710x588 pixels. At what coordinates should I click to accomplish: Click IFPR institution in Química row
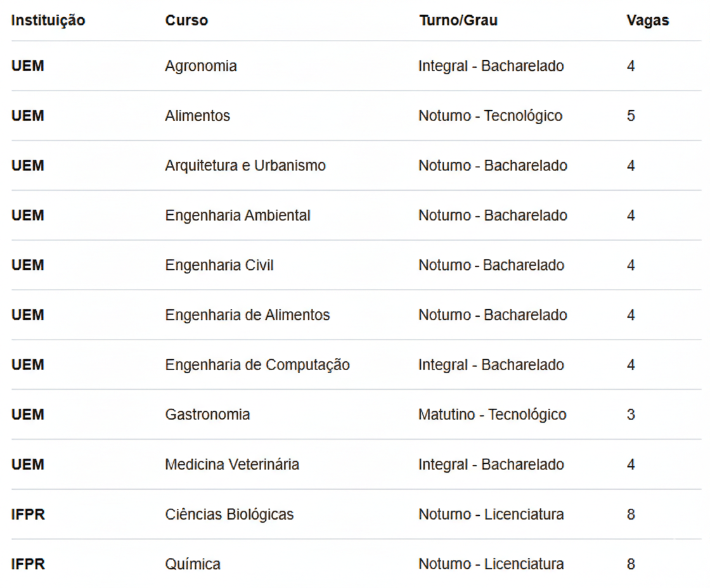point(28,565)
